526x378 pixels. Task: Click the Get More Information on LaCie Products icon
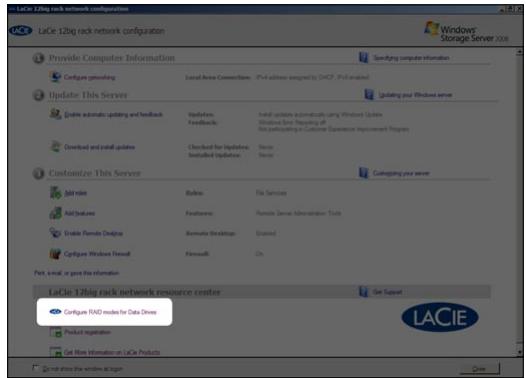point(56,352)
